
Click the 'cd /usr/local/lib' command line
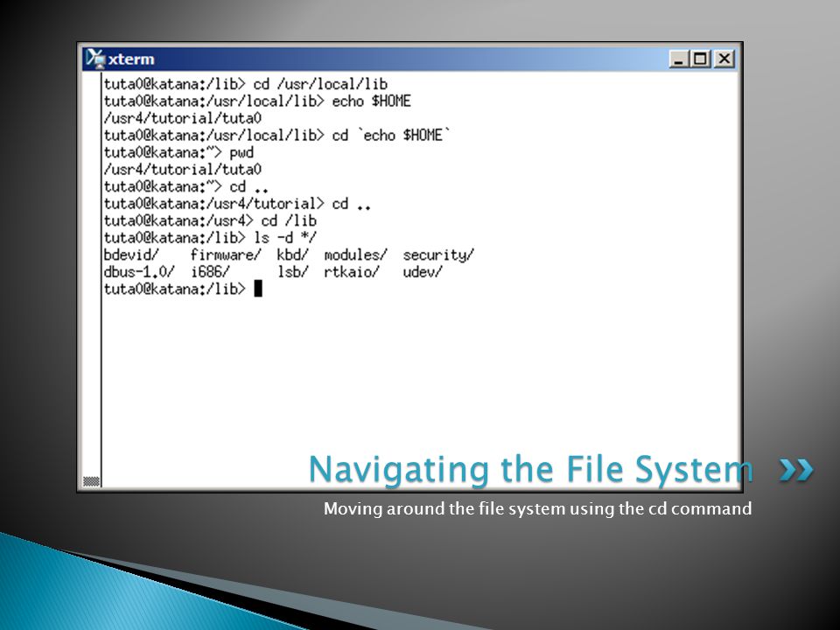point(245,84)
